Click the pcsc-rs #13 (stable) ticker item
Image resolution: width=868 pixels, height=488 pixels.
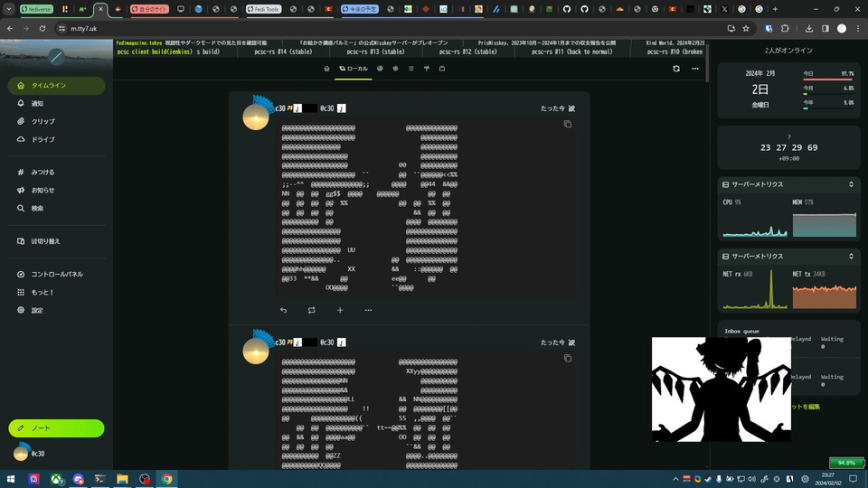click(375, 52)
